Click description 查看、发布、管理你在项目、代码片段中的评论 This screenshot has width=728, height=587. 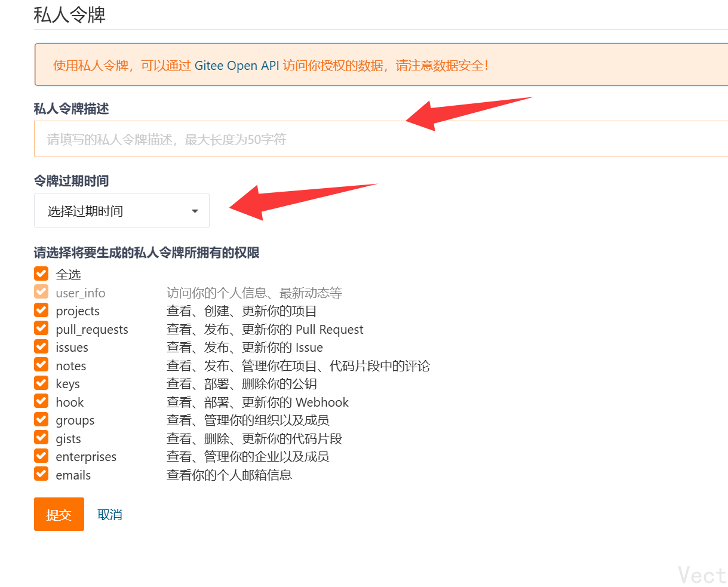coord(298,366)
